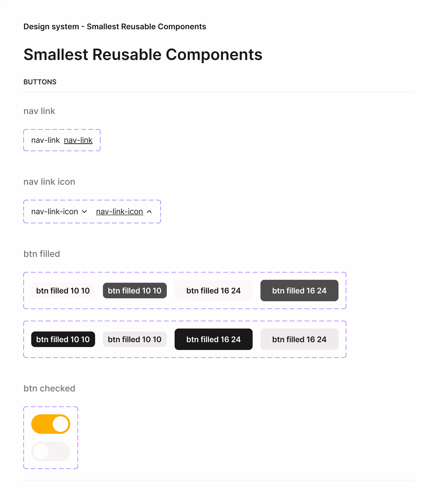Turn off the orange toggle switch
437x504 pixels.
pos(51,424)
